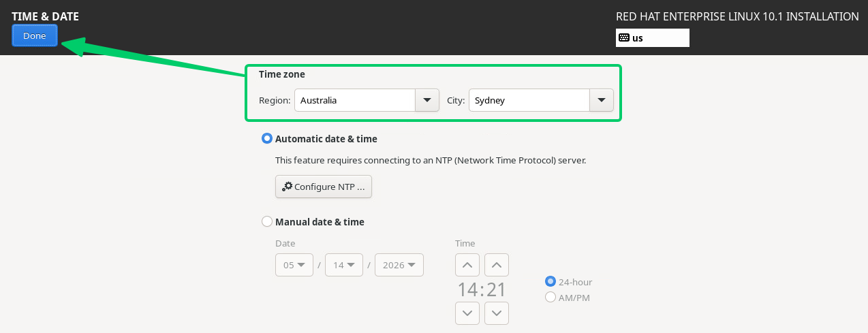Open the Region dropdown arrow
The height and width of the screenshot is (333, 868).
point(427,100)
